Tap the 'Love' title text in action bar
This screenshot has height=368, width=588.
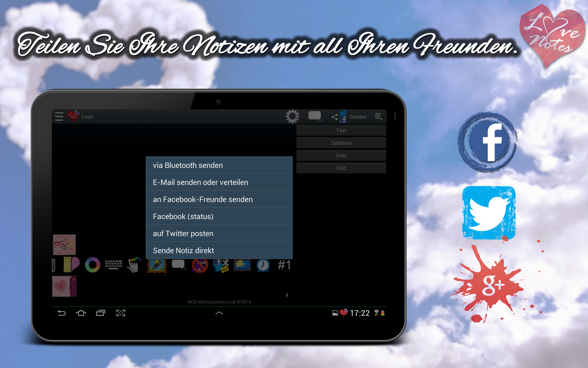[87, 117]
